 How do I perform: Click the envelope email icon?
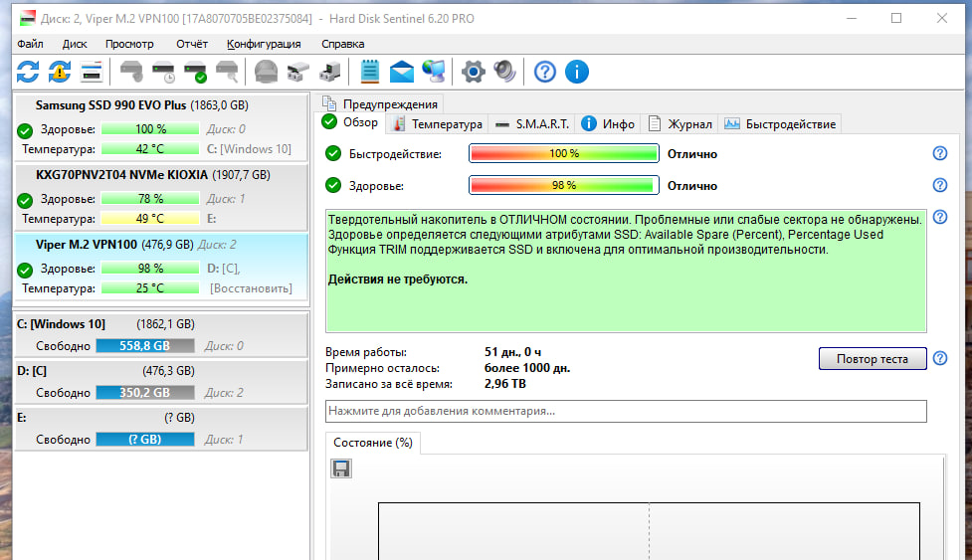point(402,72)
